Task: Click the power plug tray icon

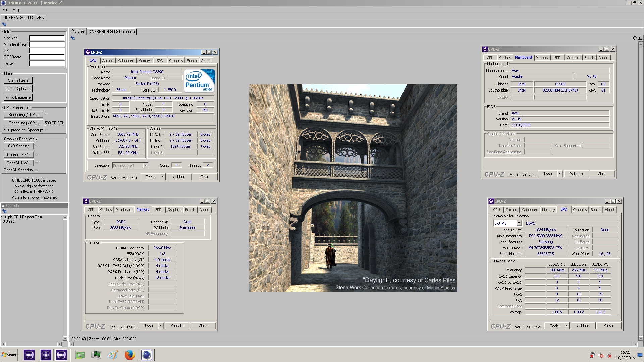Action: click(592, 355)
